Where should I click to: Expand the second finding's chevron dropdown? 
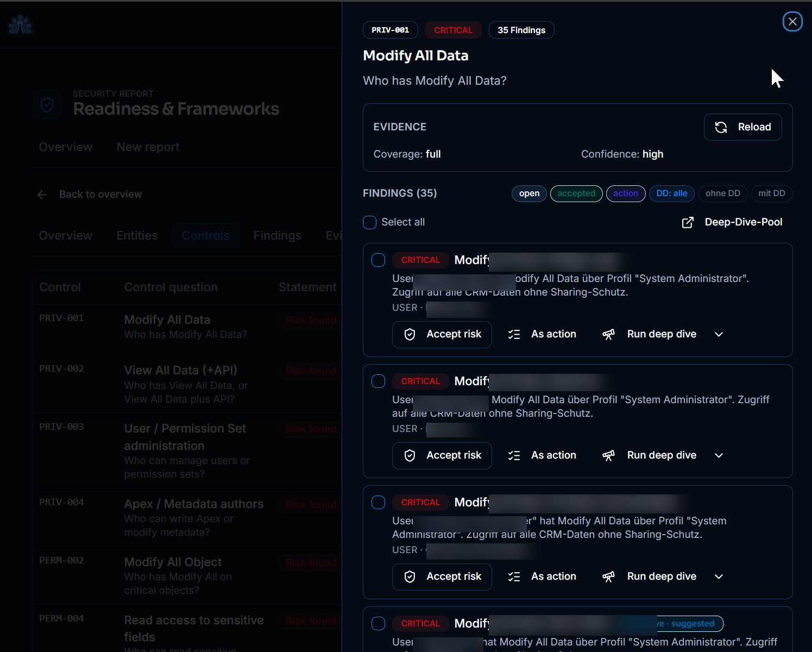(x=719, y=455)
